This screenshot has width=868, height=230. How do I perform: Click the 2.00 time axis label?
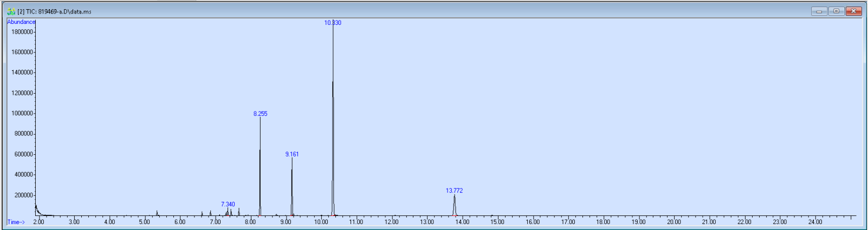(x=39, y=222)
